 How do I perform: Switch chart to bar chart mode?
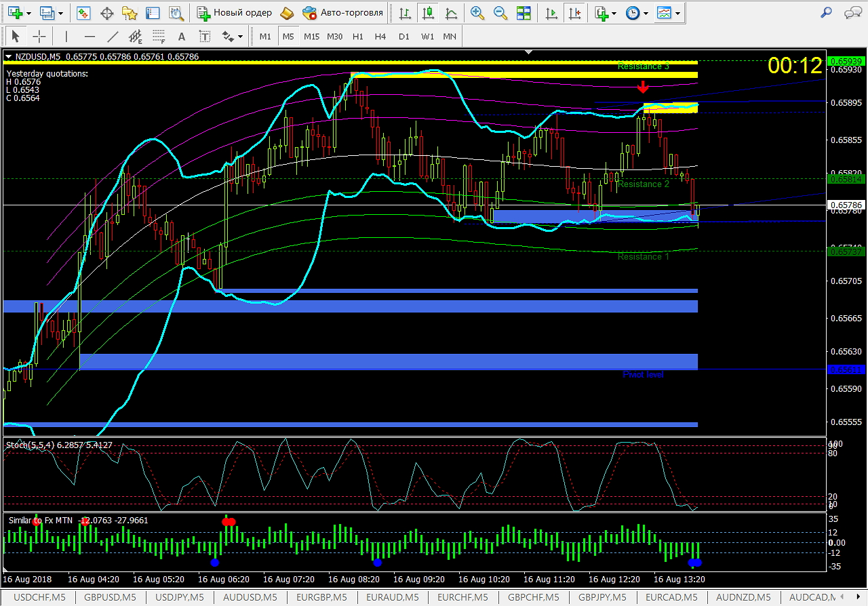[405, 12]
